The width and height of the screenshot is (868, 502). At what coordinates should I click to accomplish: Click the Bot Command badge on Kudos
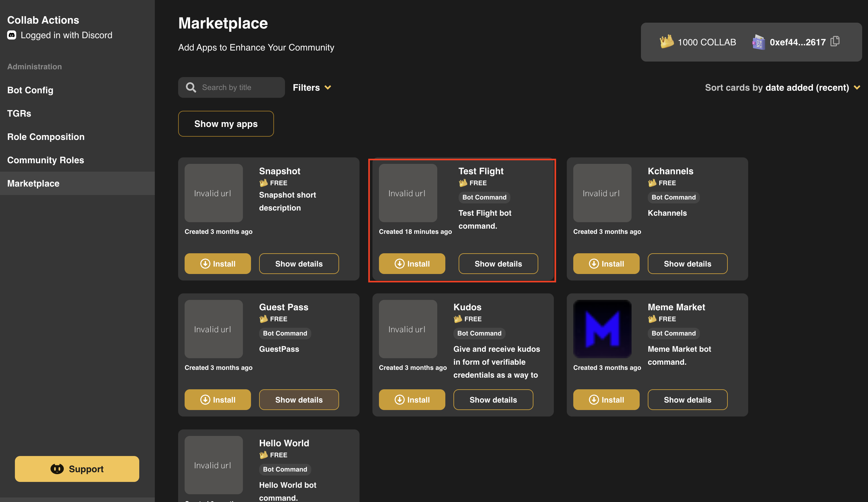479,333
